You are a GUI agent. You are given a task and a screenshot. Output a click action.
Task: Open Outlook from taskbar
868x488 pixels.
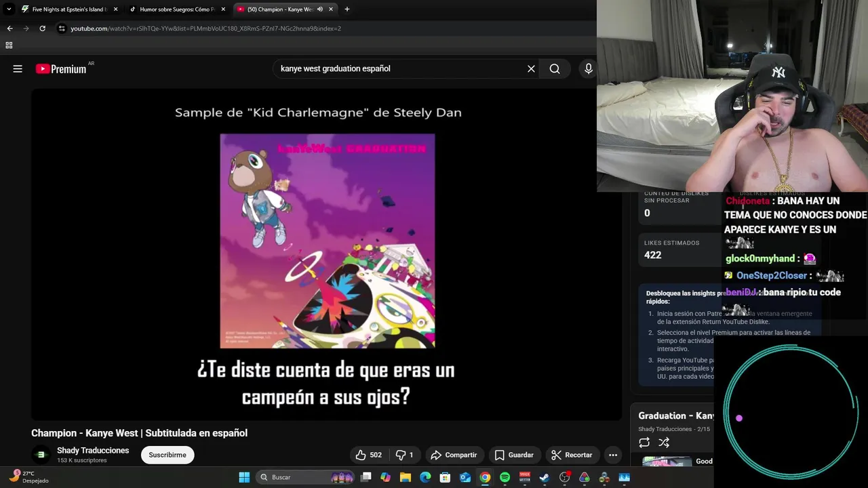point(465,477)
